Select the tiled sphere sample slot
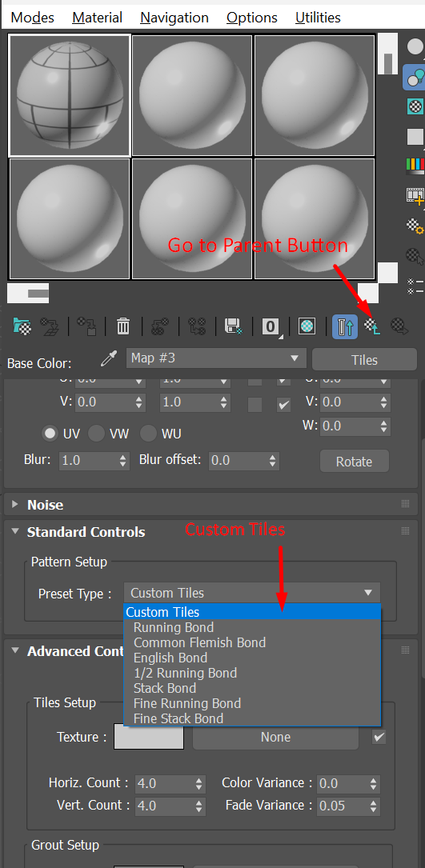 (x=70, y=95)
